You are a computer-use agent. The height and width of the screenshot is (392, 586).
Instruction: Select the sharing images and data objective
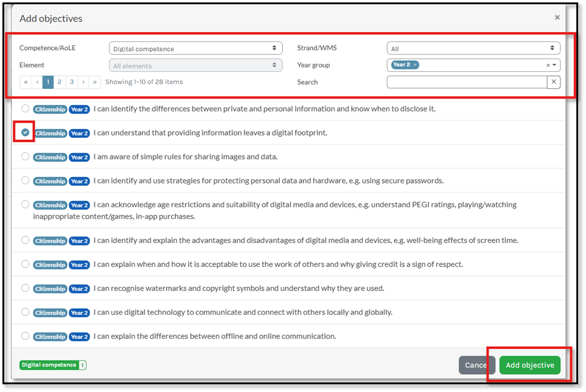[x=25, y=157]
